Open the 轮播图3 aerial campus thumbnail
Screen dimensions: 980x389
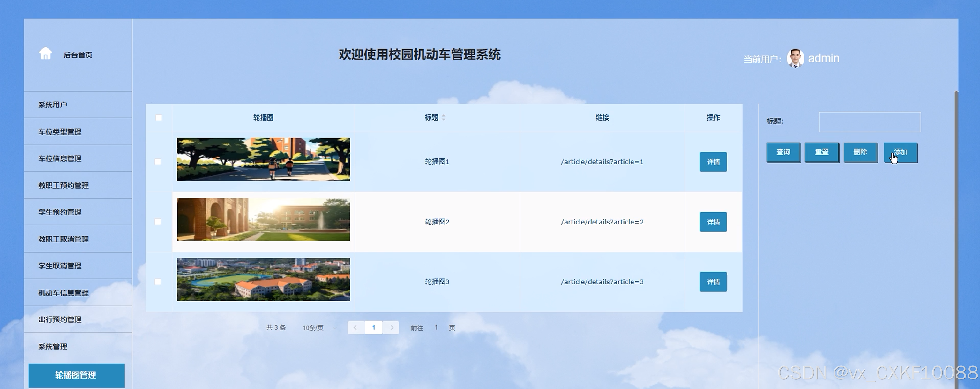point(263,280)
